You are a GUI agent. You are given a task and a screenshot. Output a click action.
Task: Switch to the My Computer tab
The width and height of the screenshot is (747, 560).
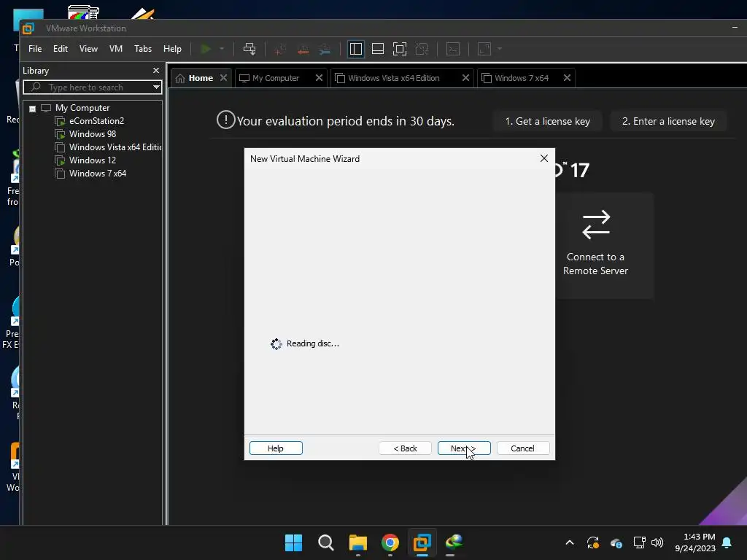click(275, 78)
